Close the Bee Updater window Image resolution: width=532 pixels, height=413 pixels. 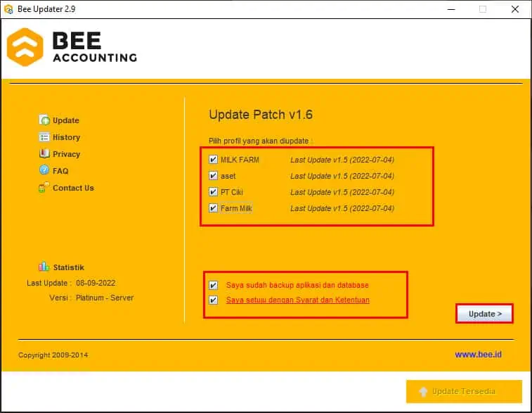pyautogui.click(x=514, y=9)
